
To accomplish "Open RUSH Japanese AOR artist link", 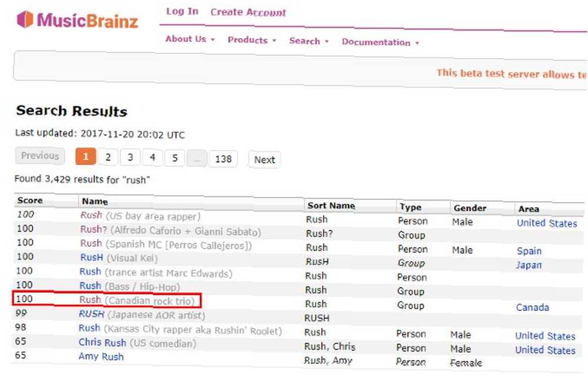I will pos(92,314).
